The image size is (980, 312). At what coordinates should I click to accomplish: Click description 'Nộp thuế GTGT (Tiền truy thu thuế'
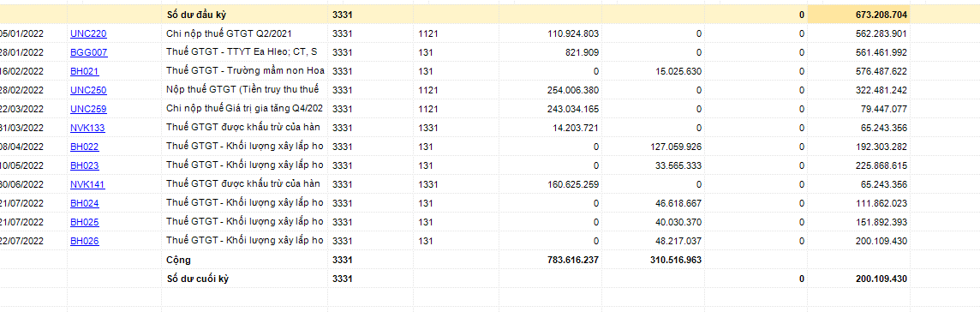pos(242,89)
